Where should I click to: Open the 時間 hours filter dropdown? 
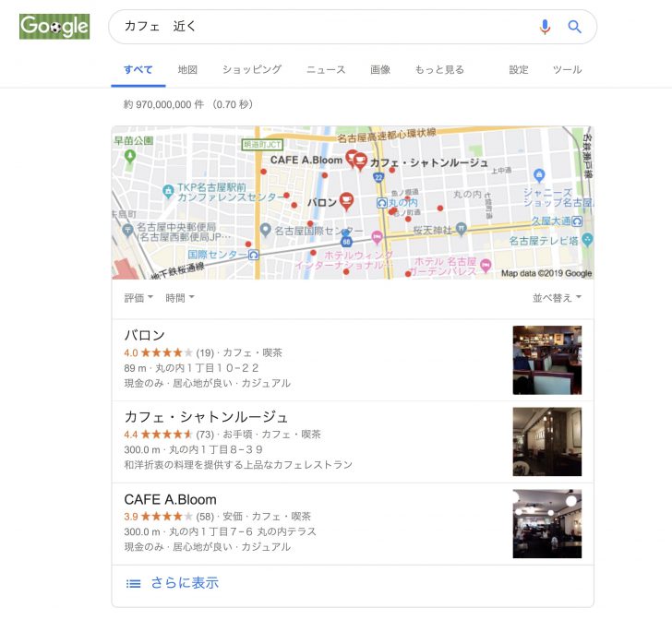click(x=179, y=298)
